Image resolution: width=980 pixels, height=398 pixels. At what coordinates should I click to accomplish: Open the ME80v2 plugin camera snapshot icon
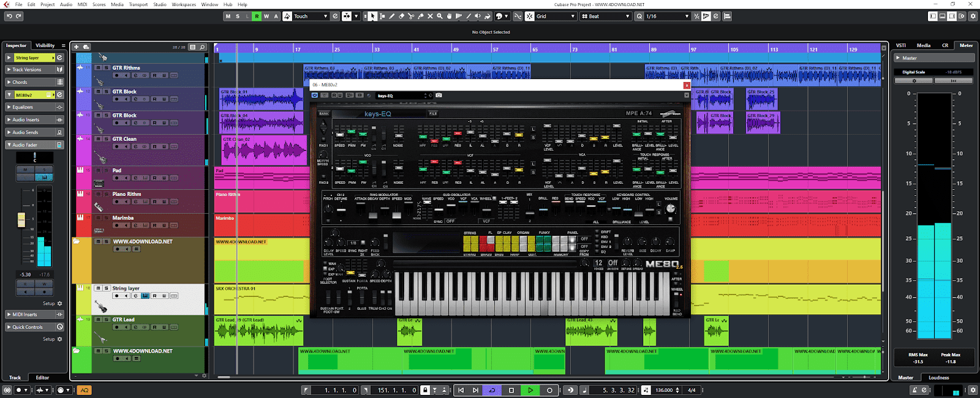[x=439, y=96]
